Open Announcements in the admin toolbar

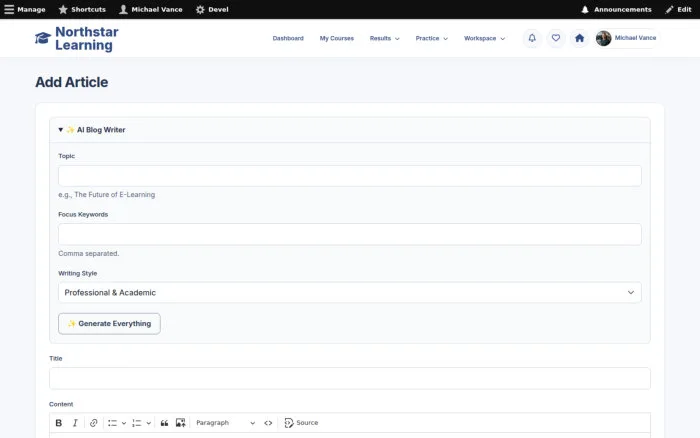(616, 9)
